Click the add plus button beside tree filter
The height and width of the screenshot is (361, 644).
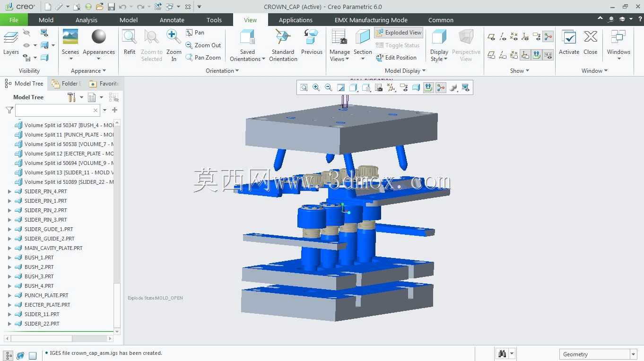point(114,110)
